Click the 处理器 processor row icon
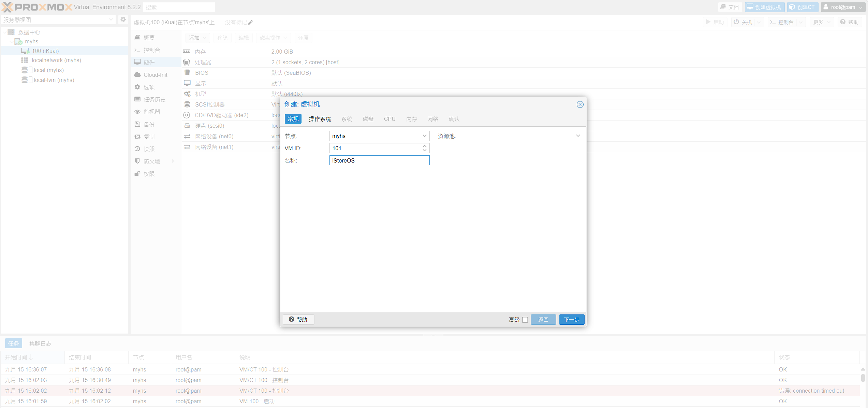This screenshot has width=868, height=408. click(x=187, y=62)
